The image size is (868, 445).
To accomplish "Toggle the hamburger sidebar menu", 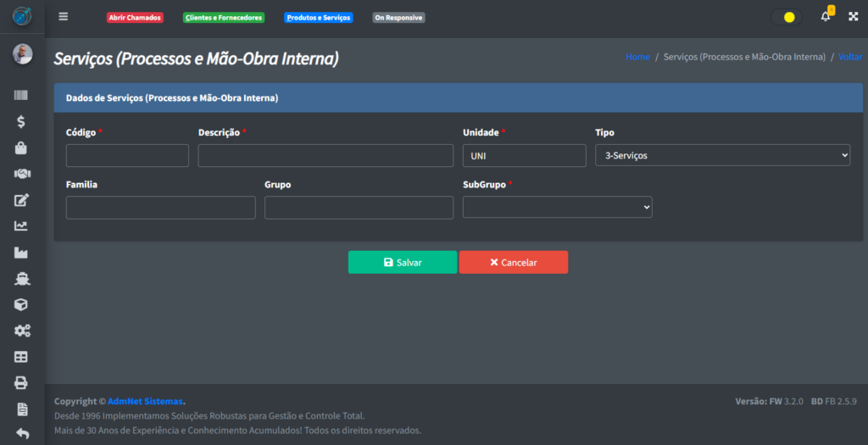I will coord(64,17).
